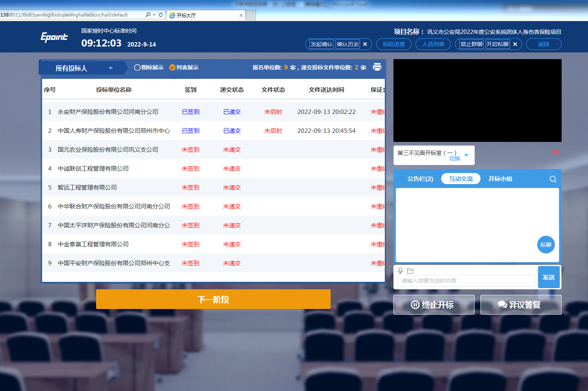Viewport: 588px width, 391px height.
Task: Select 列表展示 display mode
Action: [x=184, y=67]
